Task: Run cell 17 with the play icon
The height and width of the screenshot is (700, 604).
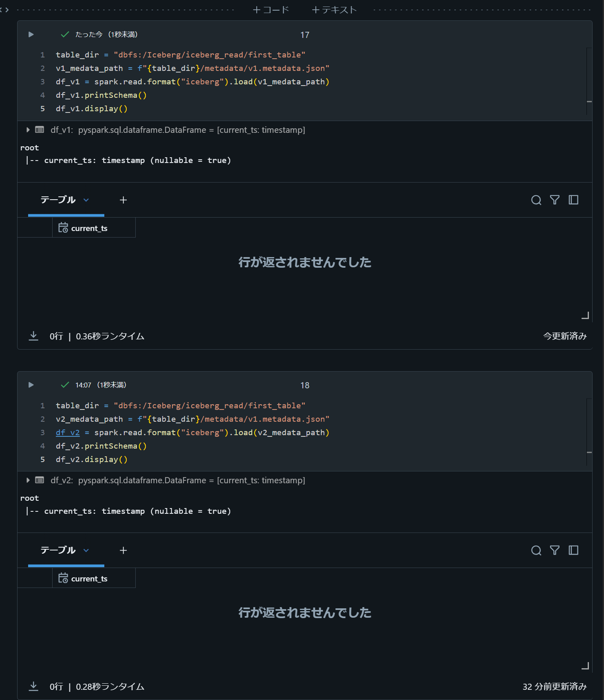Action: 31,35
